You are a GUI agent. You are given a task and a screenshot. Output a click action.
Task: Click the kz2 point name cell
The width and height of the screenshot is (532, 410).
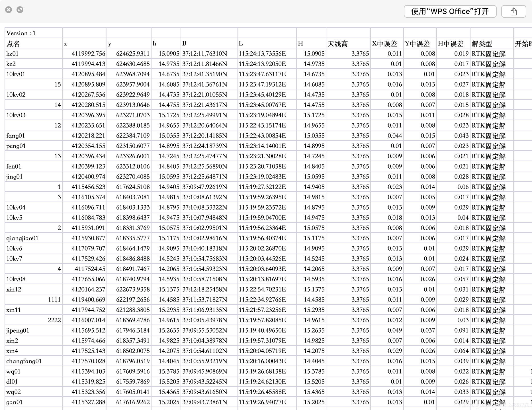point(34,64)
